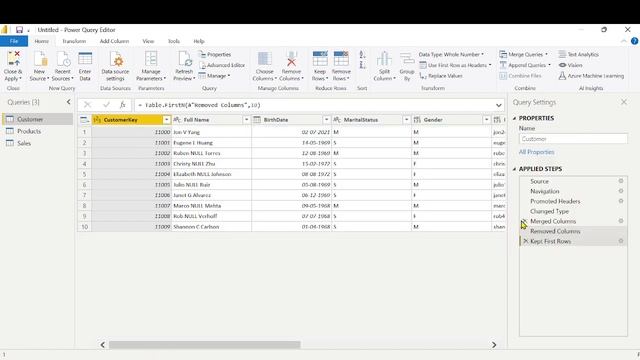The width and height of the screenshot is (640, 360).
Task: Open CustomerKey column filter dropdown
Action: [167, 120]
